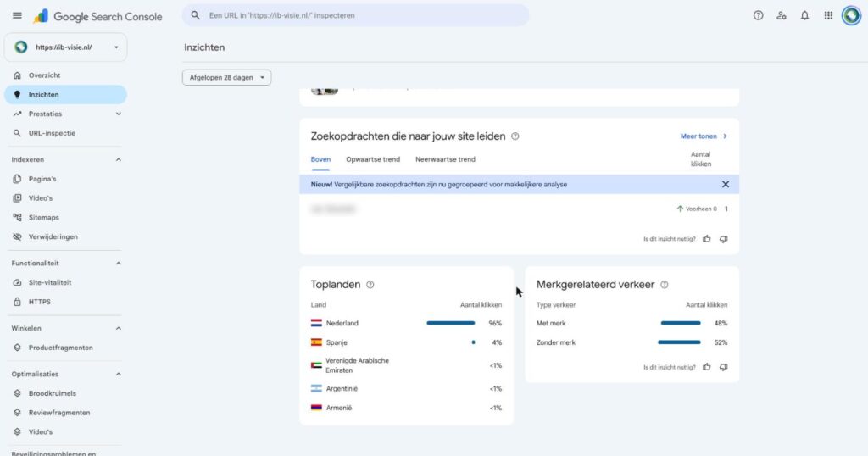The height and width of the screenshot is (456, 868).
Task: Go to Overzicht in sidebar
Action: point(65,75)
